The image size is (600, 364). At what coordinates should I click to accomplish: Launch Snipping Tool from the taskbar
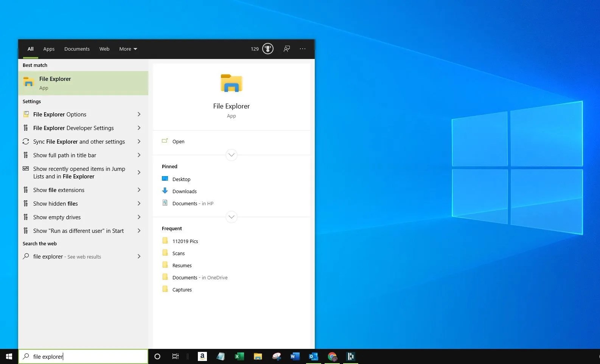tap(277, 356)
